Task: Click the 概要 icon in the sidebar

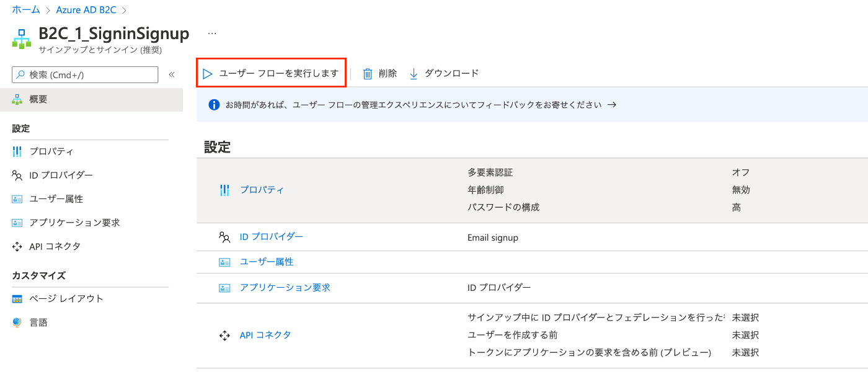Action: 17,99
